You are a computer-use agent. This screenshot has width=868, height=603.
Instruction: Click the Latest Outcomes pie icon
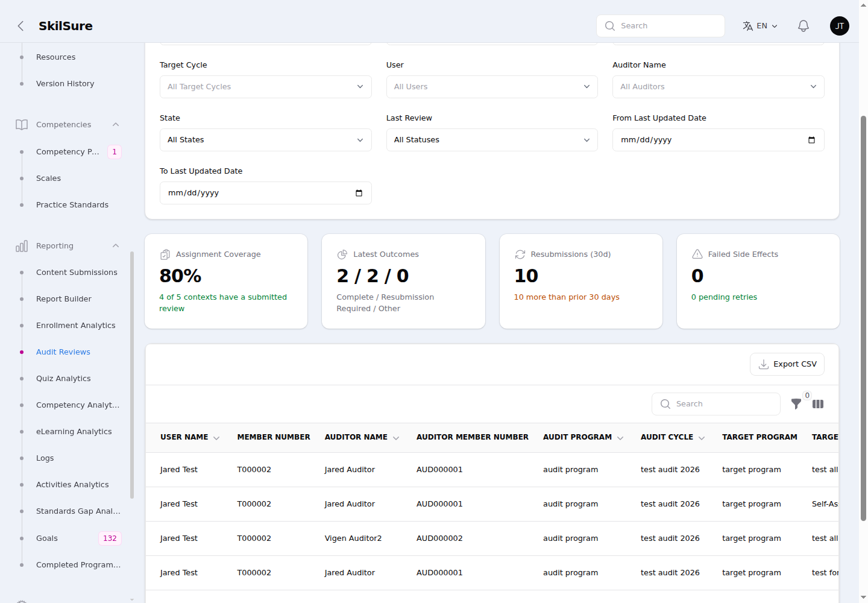[342, 254]
